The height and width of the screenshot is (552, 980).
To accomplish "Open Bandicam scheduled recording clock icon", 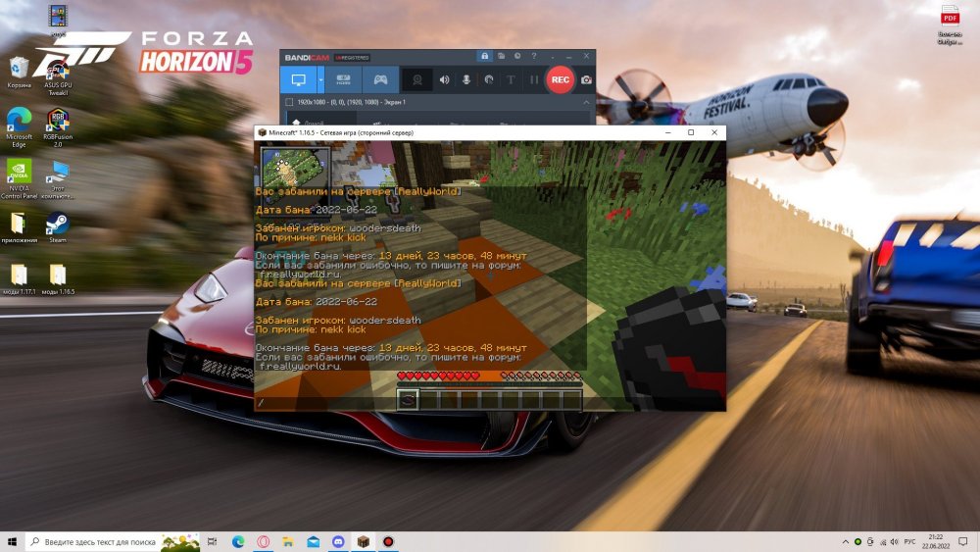I will (517, 56).
